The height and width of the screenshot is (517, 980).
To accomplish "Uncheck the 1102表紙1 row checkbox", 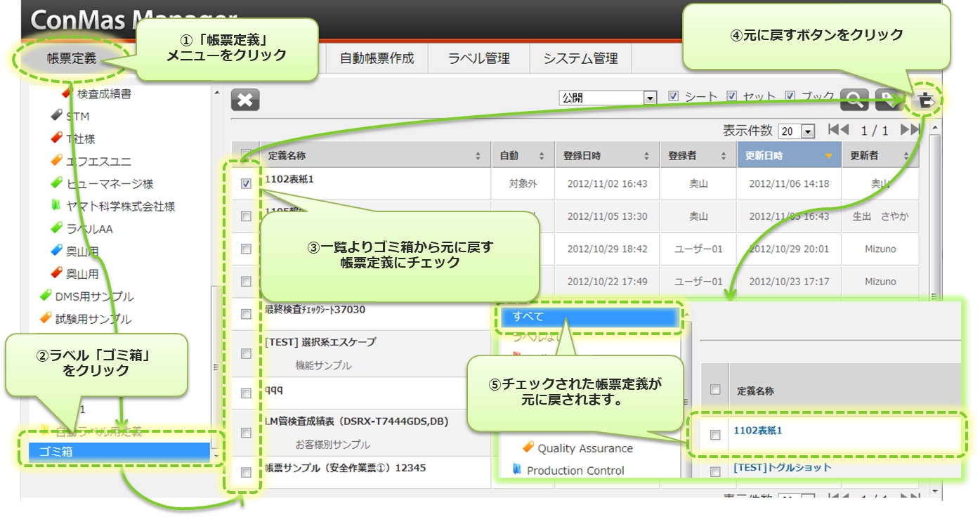I will pyautogui.click(x=246, y=183).
